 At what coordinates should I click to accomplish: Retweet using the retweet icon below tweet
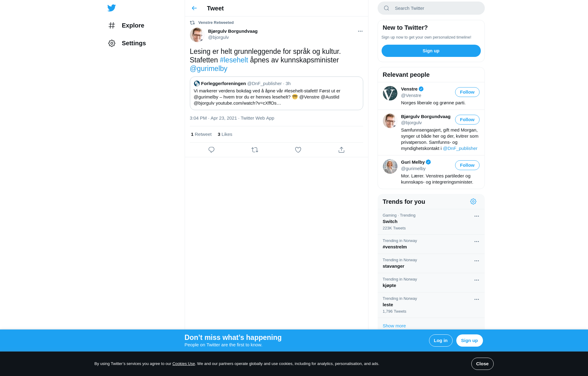click(255, 150)
